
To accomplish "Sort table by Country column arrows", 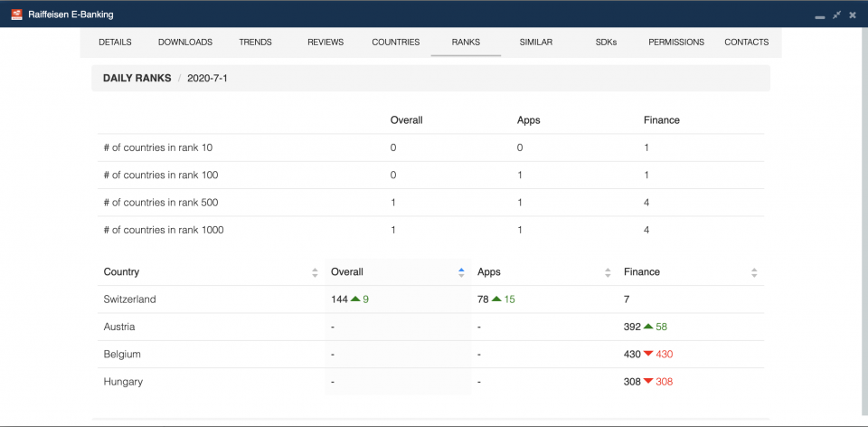I will [315, 272].
